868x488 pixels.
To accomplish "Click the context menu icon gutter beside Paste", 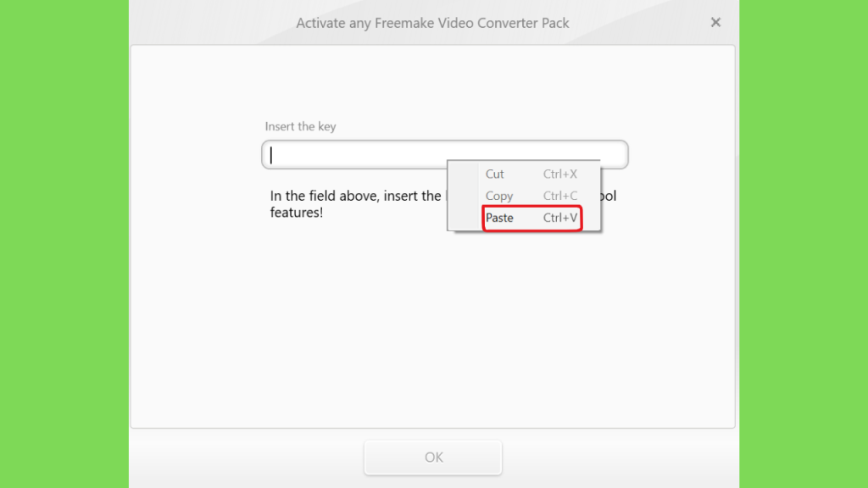I will coord(464,218).
